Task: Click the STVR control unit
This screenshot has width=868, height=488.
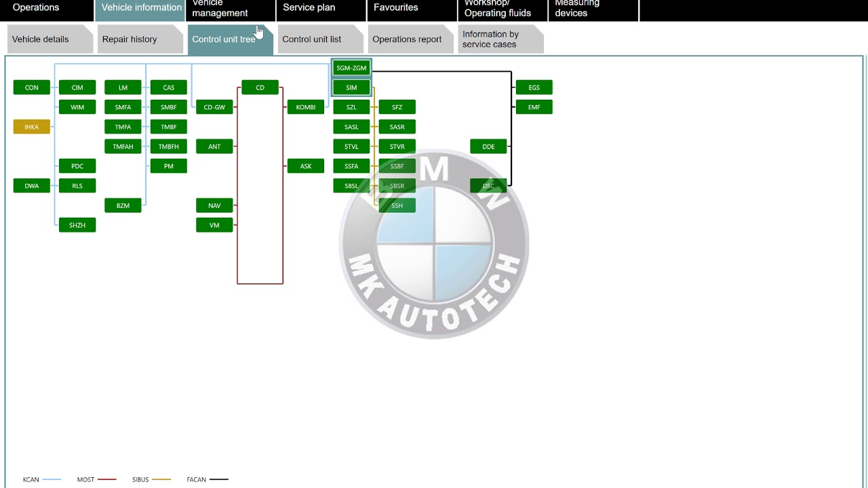Action: (x=397, y=146)
